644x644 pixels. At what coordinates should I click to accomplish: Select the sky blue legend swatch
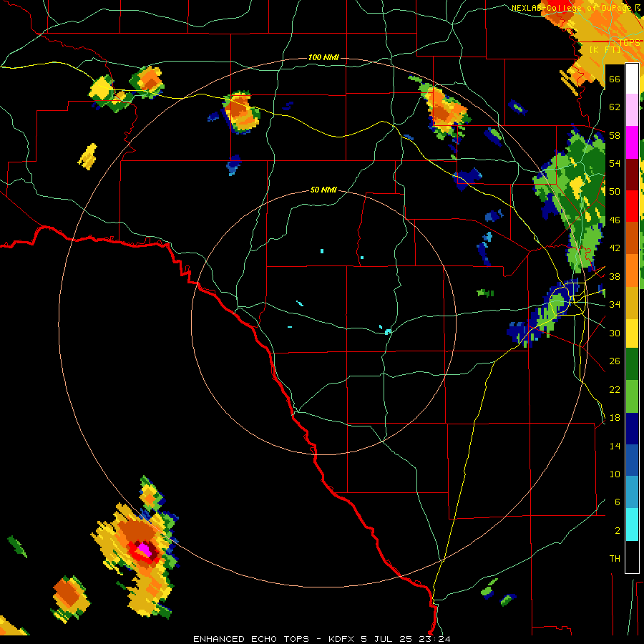point(632,492)
